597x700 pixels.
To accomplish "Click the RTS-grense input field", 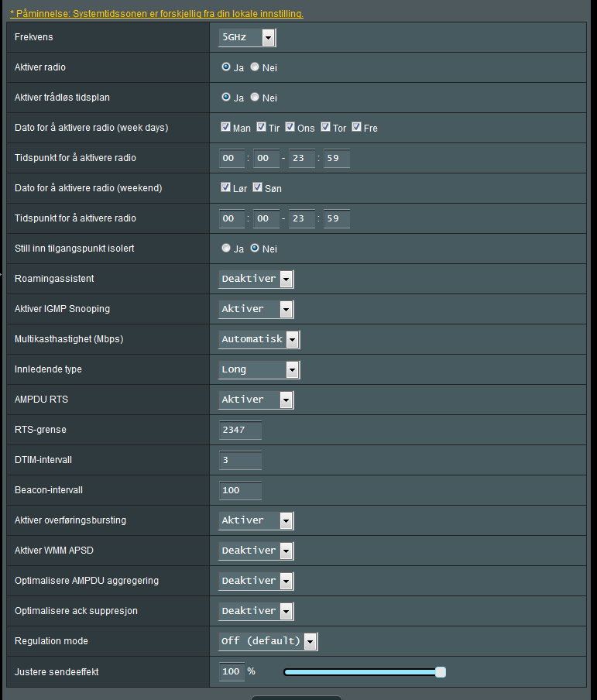I will point(240,430).
